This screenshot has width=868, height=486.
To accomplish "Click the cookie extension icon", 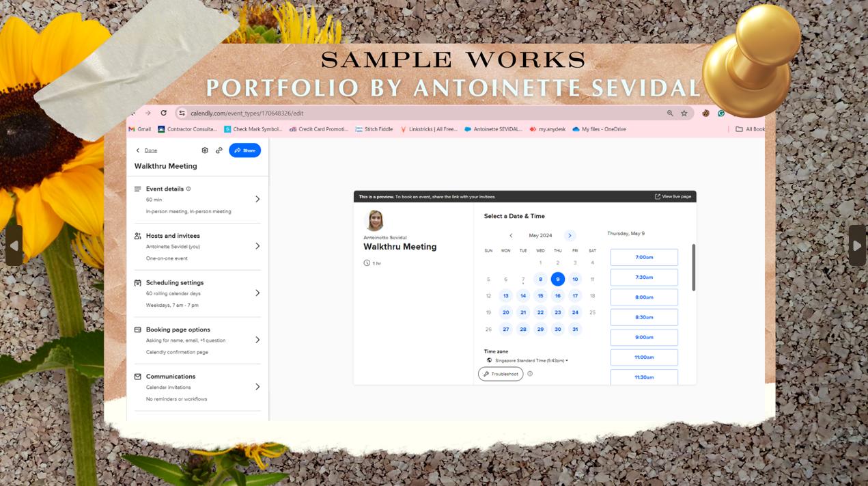I will pos(705,113).
